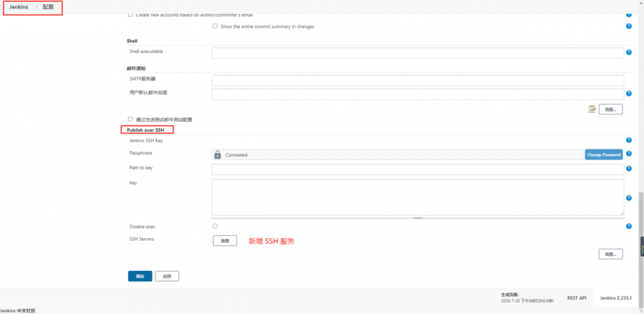
Task: Click help icon for Shell executable field
Action: click(x=629, y=53)
